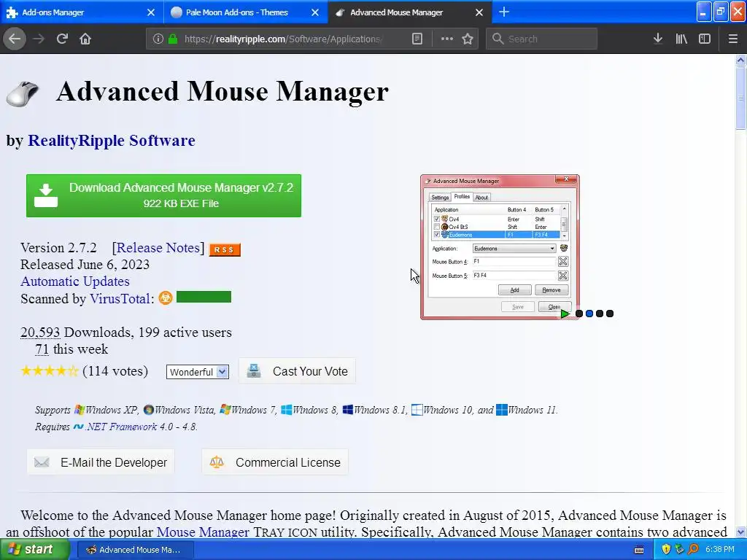Image resolution: width=747 pixels, height=560 pixels.
Task: Open the Windows start menu
Action: (34, 550)
